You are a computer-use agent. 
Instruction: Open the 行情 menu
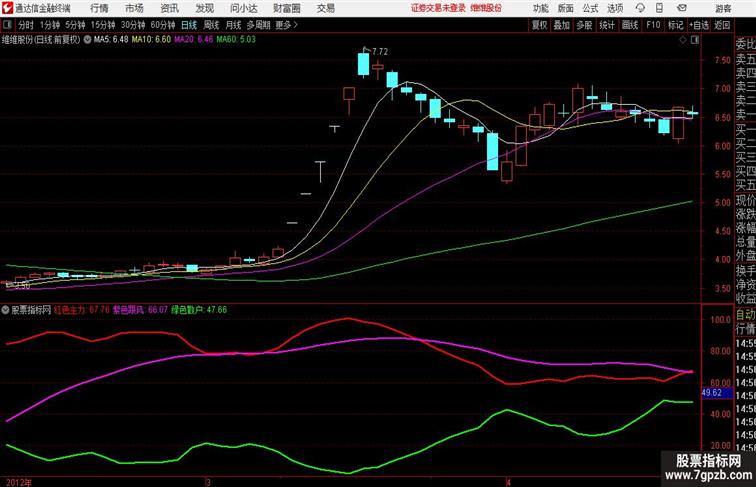tap(99, 8)
